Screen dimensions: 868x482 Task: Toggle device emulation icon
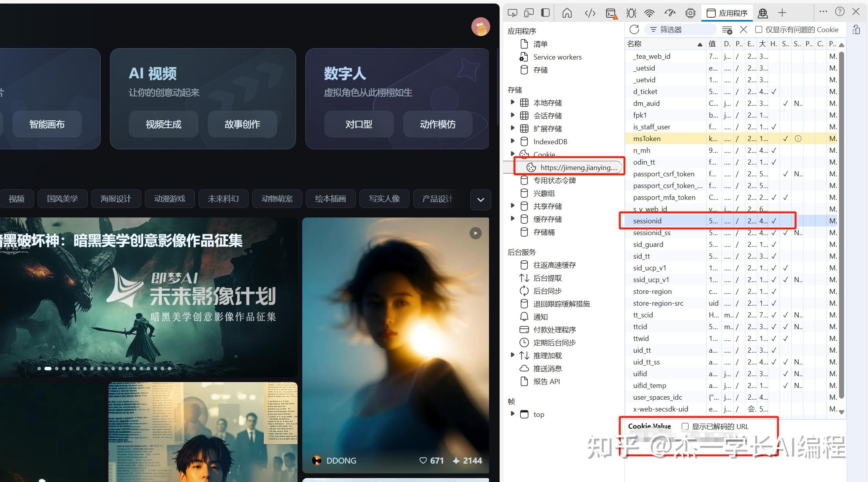click(529, 13)
